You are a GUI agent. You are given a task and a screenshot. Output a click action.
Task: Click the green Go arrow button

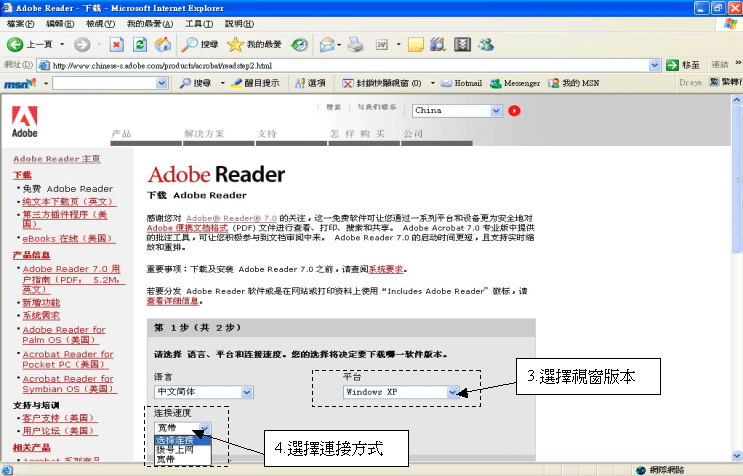pyautogui.click(x=672, y=65)
